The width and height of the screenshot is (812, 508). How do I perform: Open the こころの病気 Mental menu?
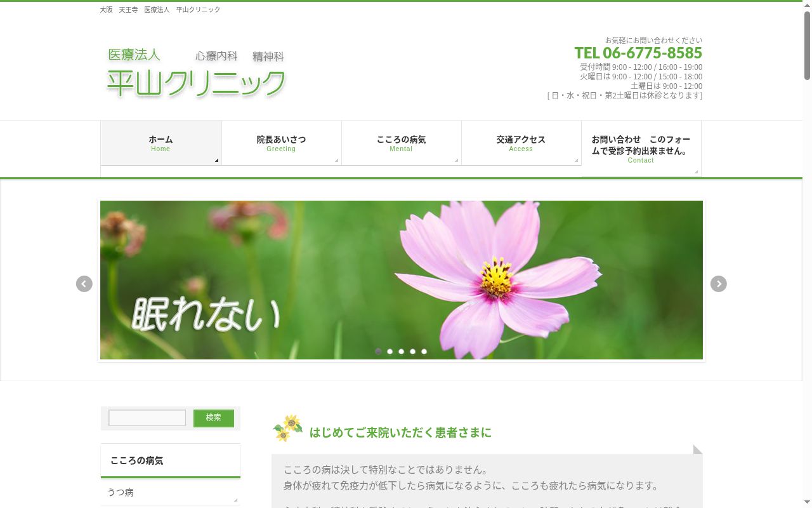coord(402,143)
